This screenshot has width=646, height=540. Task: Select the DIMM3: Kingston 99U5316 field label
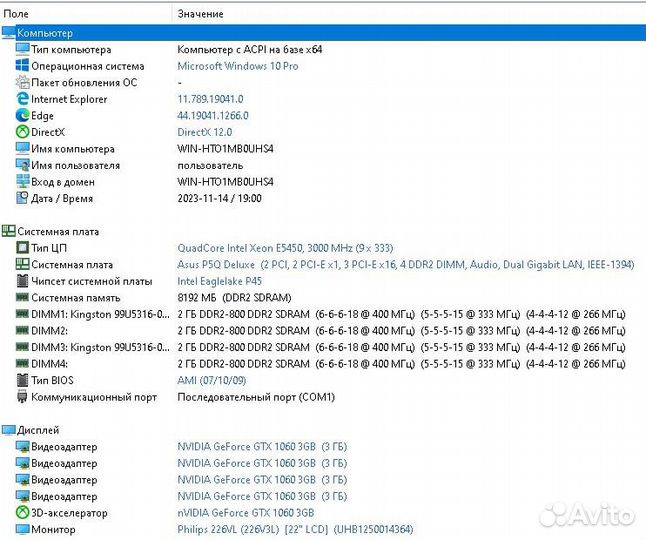(x=100, y=347)
